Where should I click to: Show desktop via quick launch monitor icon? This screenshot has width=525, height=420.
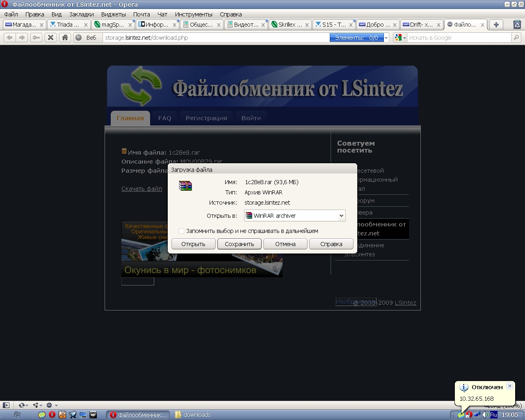tap(83, 415)
